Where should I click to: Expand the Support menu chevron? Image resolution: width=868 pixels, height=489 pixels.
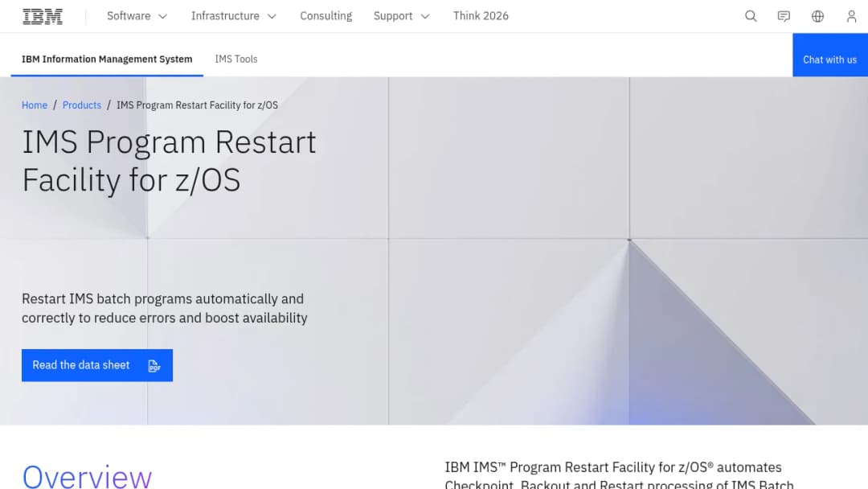[425, 17]
